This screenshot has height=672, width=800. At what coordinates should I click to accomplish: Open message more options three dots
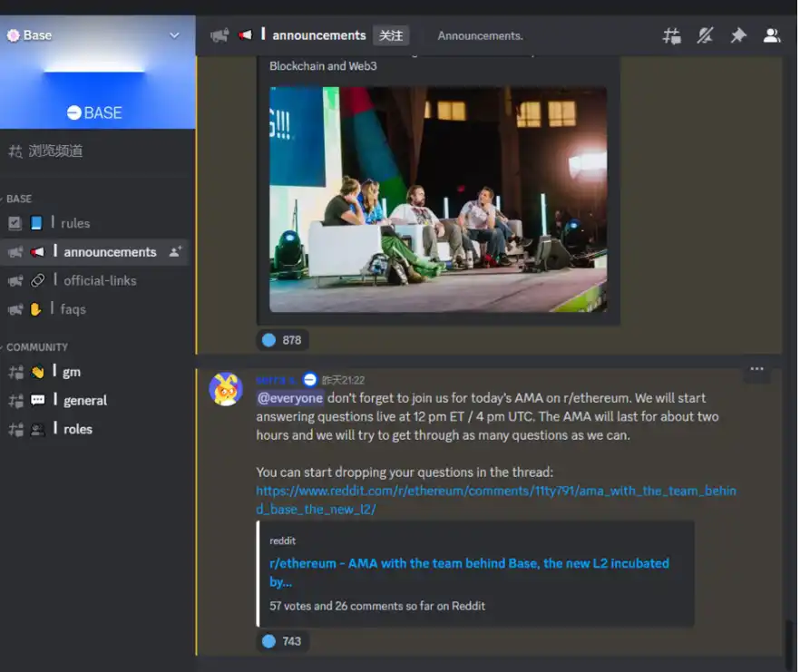pos(756,369)
